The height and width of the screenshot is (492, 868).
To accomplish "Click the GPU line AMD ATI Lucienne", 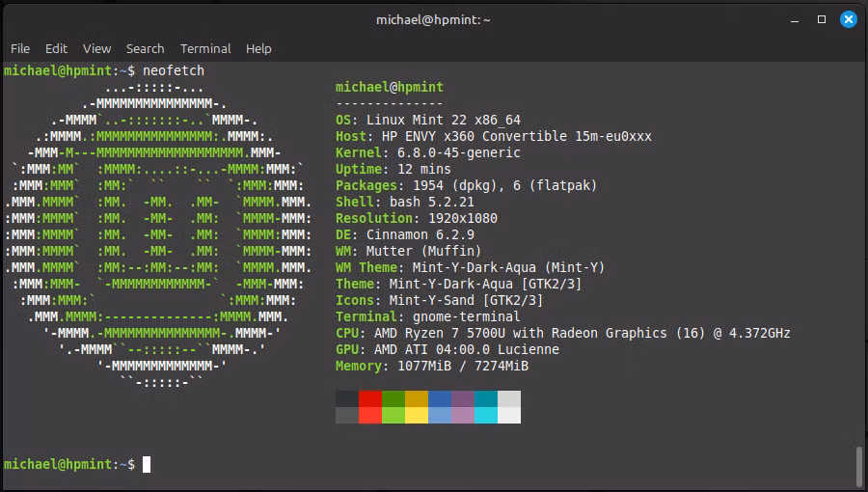I will 448,350.
